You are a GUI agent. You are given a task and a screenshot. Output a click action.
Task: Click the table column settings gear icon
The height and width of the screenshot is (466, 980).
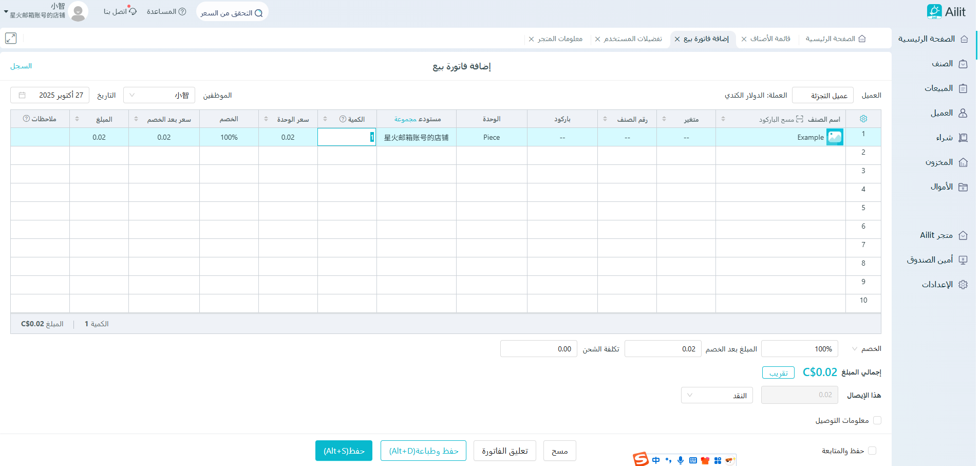[x=863, y=119]
